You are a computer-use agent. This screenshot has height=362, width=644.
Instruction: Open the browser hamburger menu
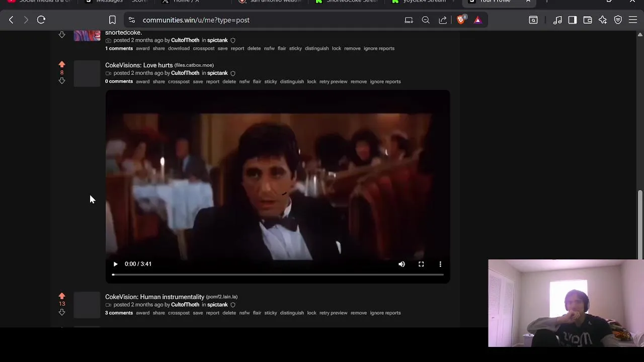(633, 20)
